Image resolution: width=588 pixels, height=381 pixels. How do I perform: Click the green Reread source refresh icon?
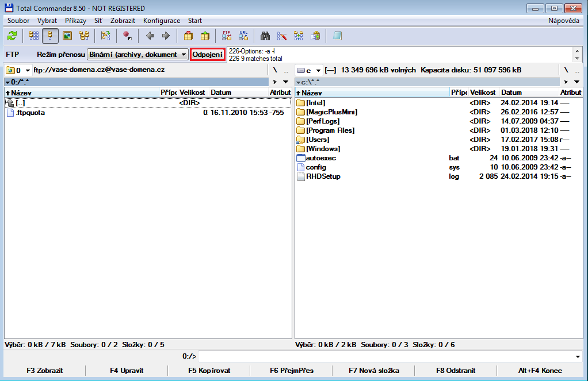click(x=13, y=36)
